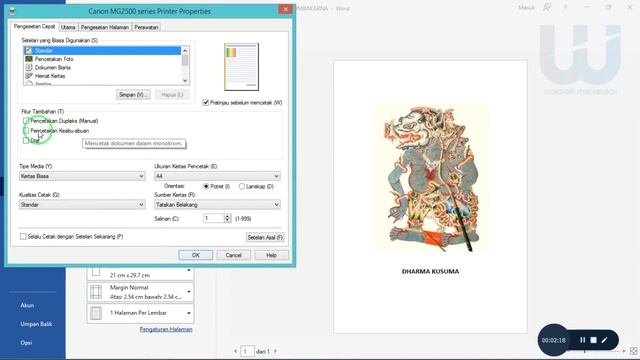This screenshot has width=640, height=360.
Task: Open the Sumber Kertas dropdown
Action: (217, 204)
